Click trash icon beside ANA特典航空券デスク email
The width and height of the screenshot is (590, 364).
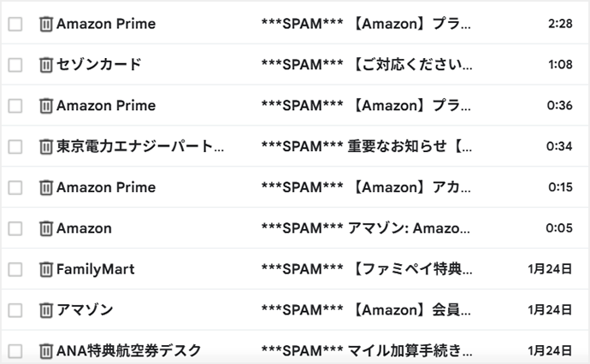click(46, 350)
